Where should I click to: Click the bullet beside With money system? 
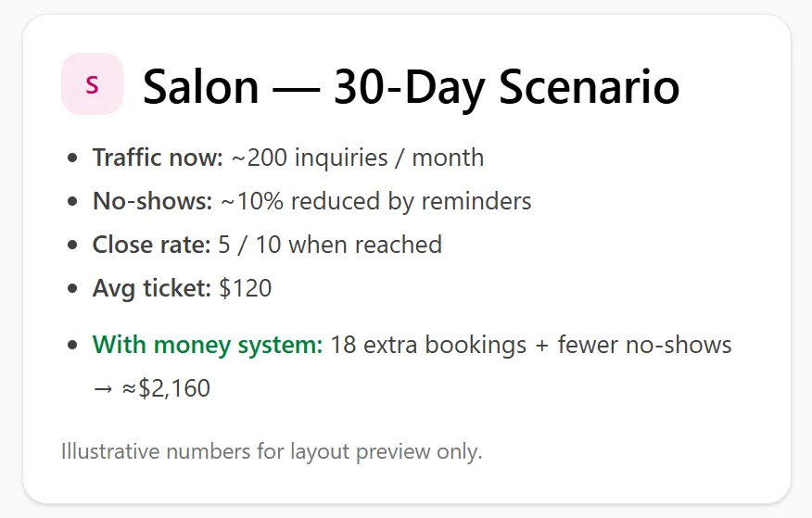72,345
